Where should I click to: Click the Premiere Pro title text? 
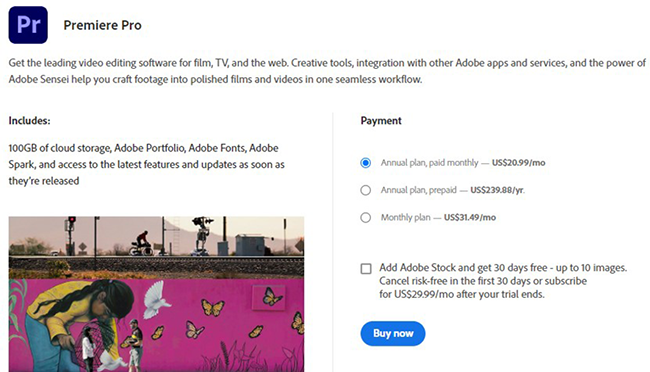click(102, 25)
